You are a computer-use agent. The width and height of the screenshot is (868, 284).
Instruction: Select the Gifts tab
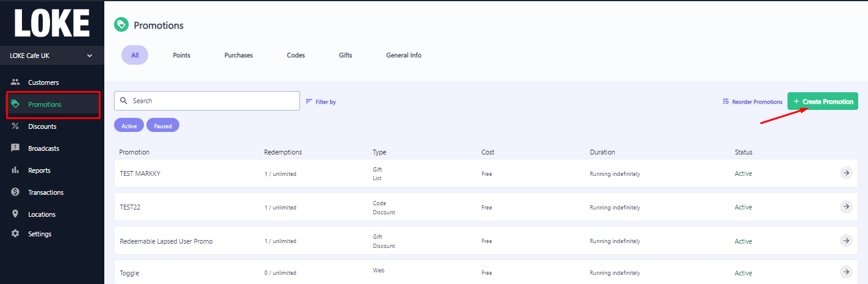point(345,55)
